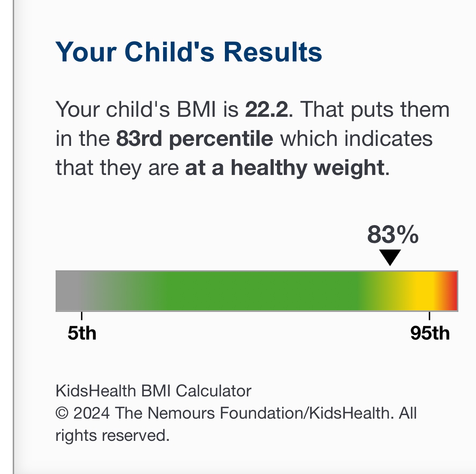Click the tick mark above 95th label

pyautogui.click(x=430, y=316)
